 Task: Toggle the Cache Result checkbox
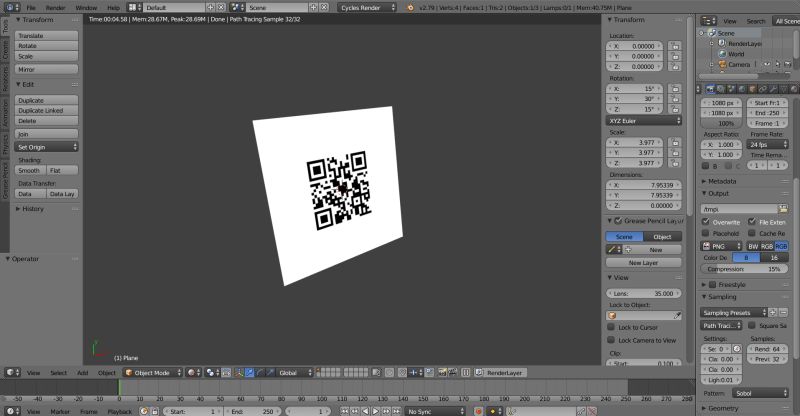coord(752,233)
